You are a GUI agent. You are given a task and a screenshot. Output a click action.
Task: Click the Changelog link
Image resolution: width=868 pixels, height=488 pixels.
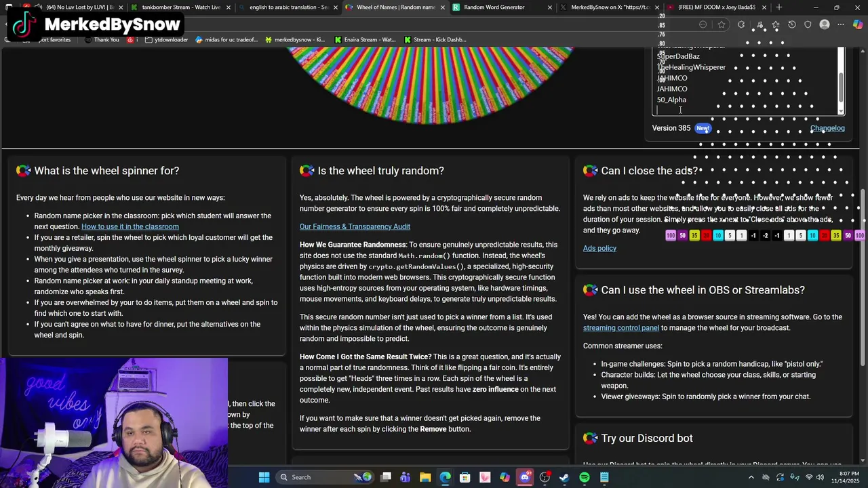(x=827, y=128)
